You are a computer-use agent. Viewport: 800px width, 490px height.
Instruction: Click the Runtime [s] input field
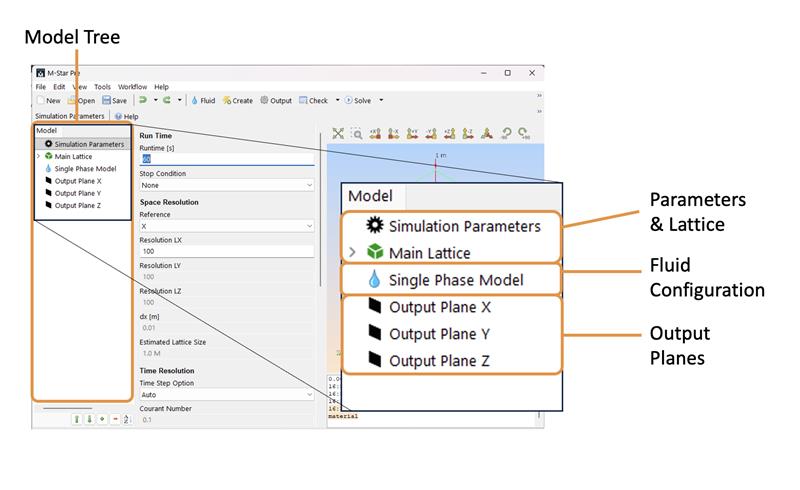coord(226,158)
